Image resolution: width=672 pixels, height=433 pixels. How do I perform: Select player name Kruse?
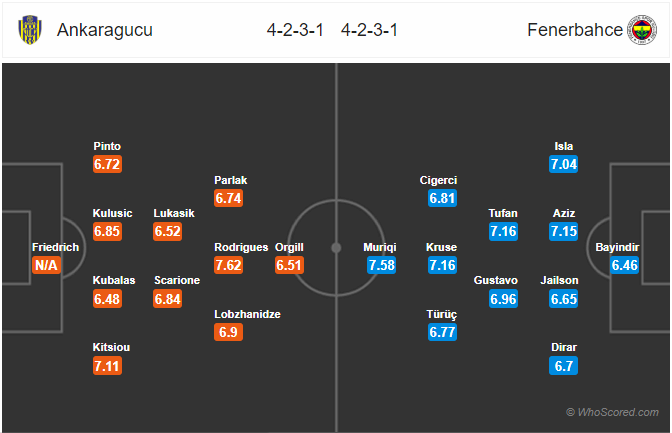click(441, 247)
